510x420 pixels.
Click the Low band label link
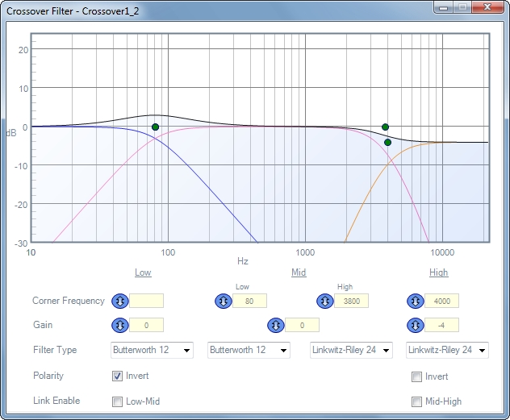(143, 272)
